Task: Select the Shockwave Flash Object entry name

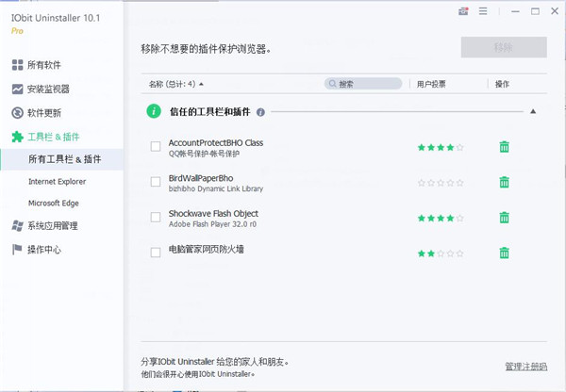Action: 213,213
